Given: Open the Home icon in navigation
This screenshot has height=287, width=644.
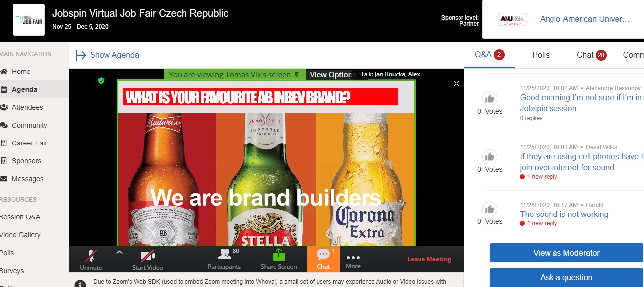Looking at the screenshot, I should [4, 72].
